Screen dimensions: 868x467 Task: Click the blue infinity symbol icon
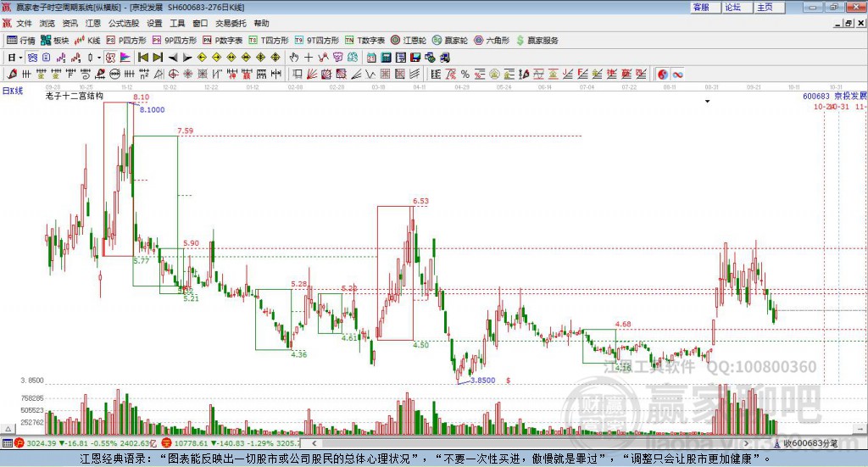[x=677, y=74]
